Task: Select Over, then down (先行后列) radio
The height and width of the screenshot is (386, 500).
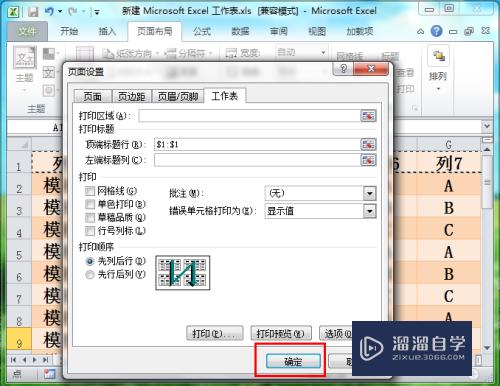Action: 90,275
